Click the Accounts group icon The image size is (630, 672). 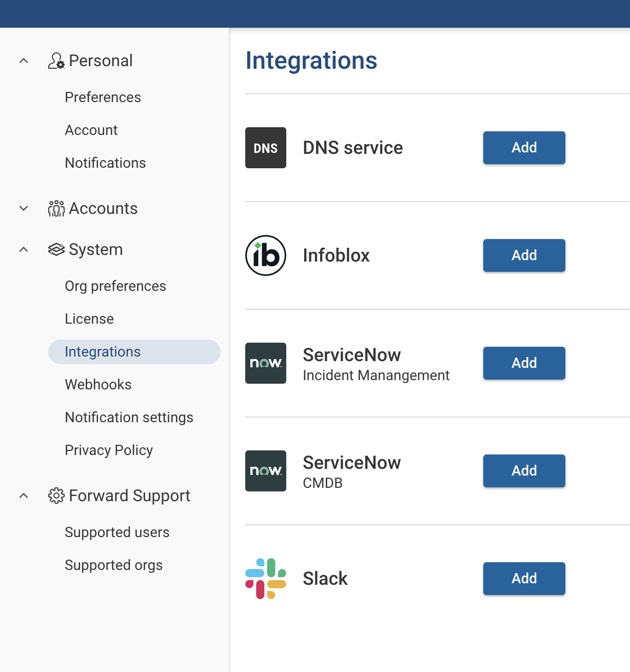tap(56, 208)
